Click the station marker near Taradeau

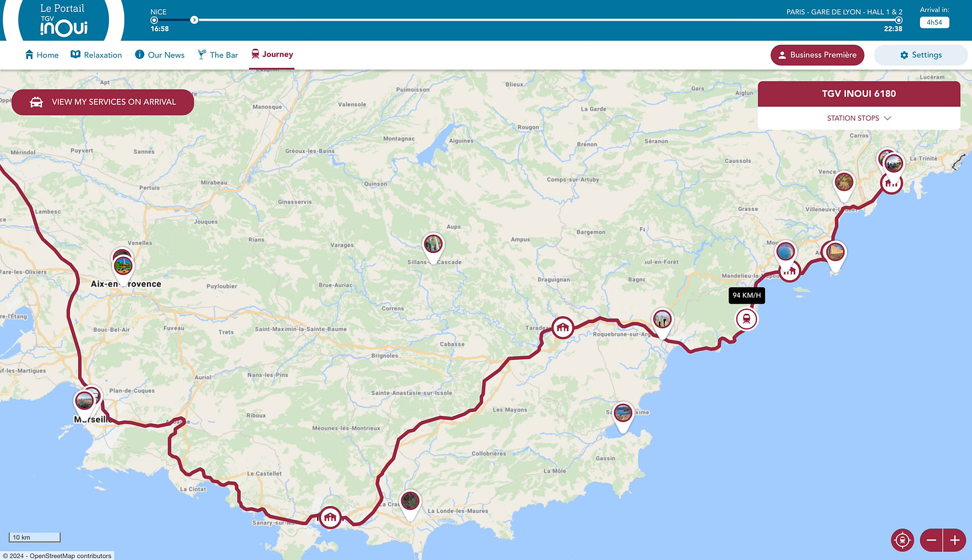(563, 328)
